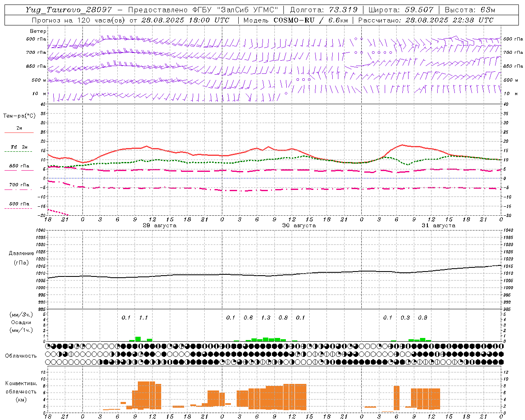Click the 0.9 precipitation value
The width and height of the screenshot is (525, 420).
tap(422, 318)
